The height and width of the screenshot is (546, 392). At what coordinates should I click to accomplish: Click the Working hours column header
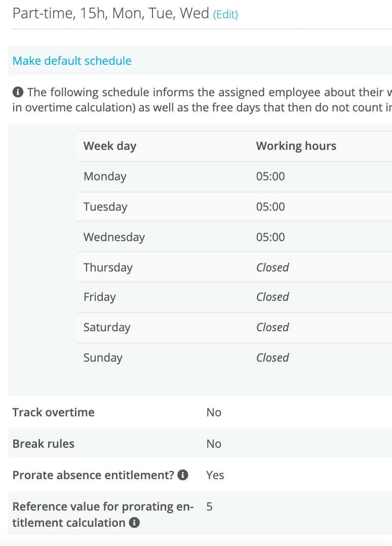296,146
